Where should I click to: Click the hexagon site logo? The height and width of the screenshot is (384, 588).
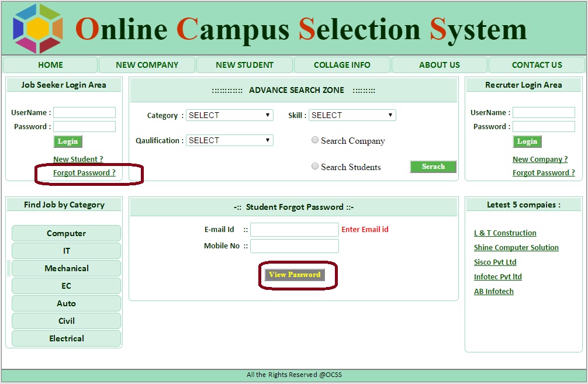38,28
